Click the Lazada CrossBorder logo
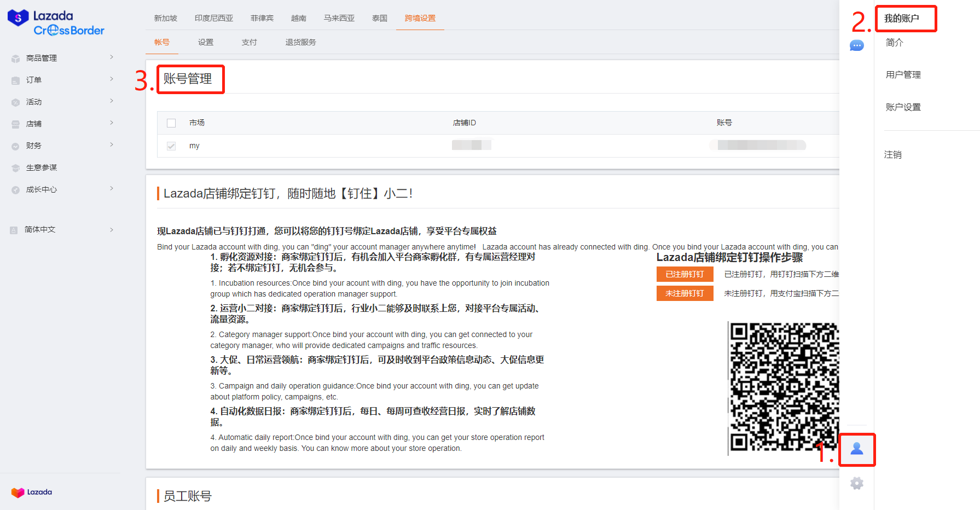Viewport: 980px width, 510px height. [56, 23]
